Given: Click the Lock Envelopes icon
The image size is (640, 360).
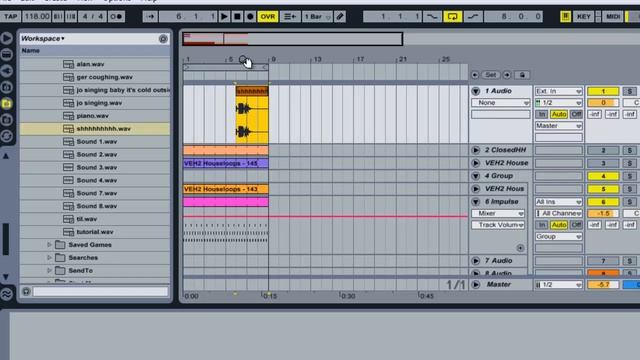Looking at the screenshot, I should coord(522,75).
